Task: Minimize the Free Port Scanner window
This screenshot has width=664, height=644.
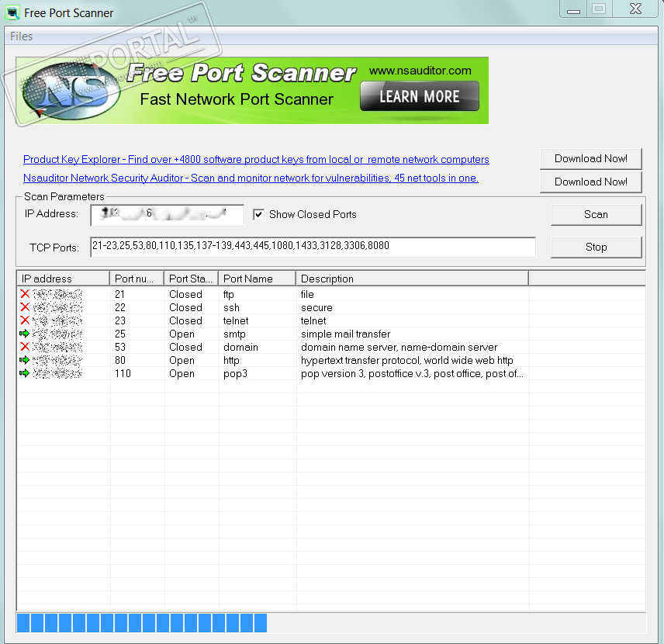Action: (x=573, y=9)
